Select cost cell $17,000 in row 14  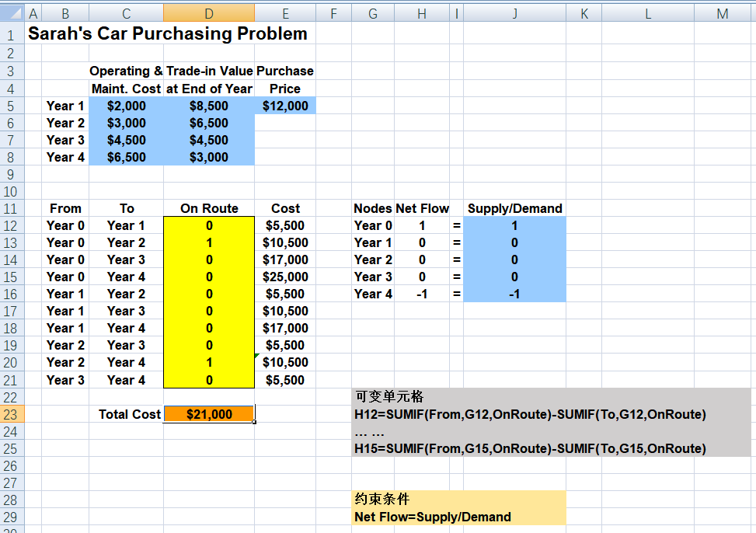point(285,260)
